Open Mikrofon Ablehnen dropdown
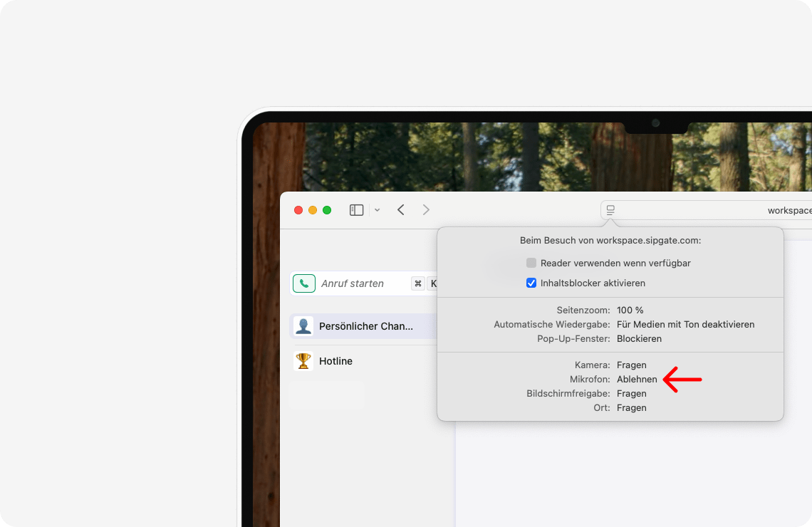Screen dimensions: 812x527 point(637,380)
